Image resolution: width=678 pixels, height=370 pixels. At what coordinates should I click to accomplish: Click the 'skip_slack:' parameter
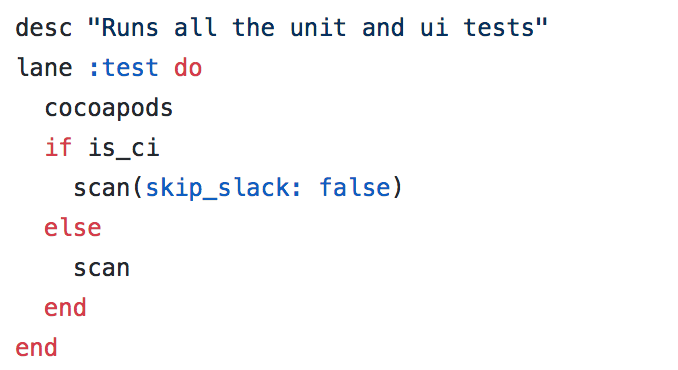click(223, 188)
